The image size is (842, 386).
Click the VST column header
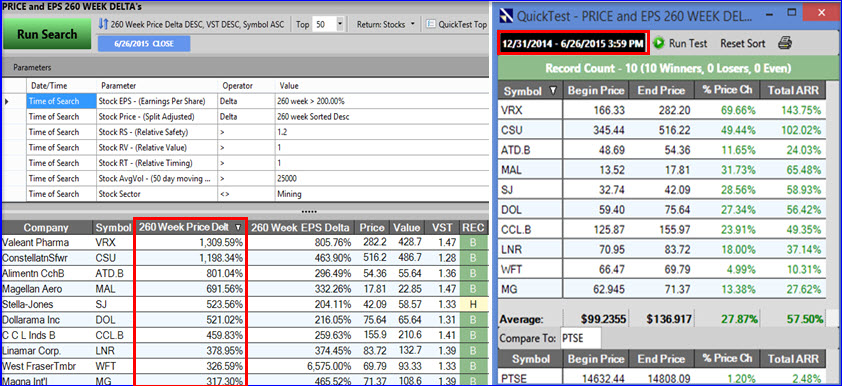coord(442,227)
